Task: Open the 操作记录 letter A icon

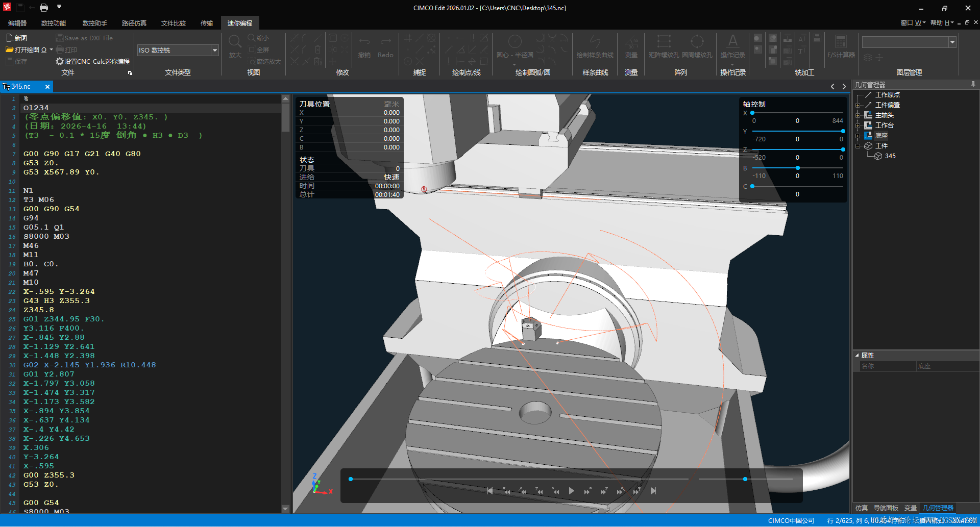Action: (733, 41)
